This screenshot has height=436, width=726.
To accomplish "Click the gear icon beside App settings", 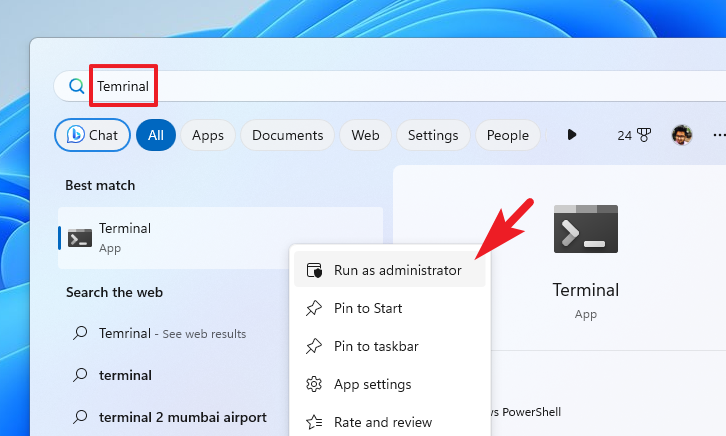I will tap(314, 384).
